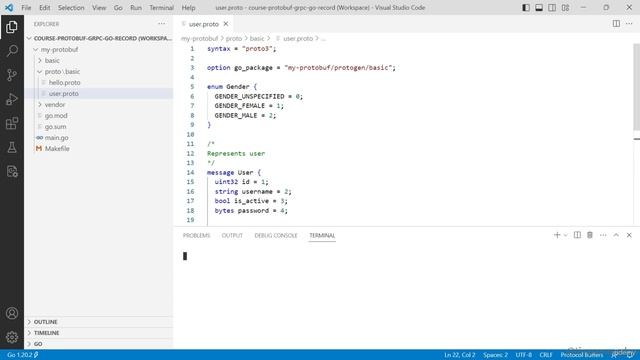Viewport: 640px width, 360px height.
Task: Open Run and Debug view
Action: [12, 99]
